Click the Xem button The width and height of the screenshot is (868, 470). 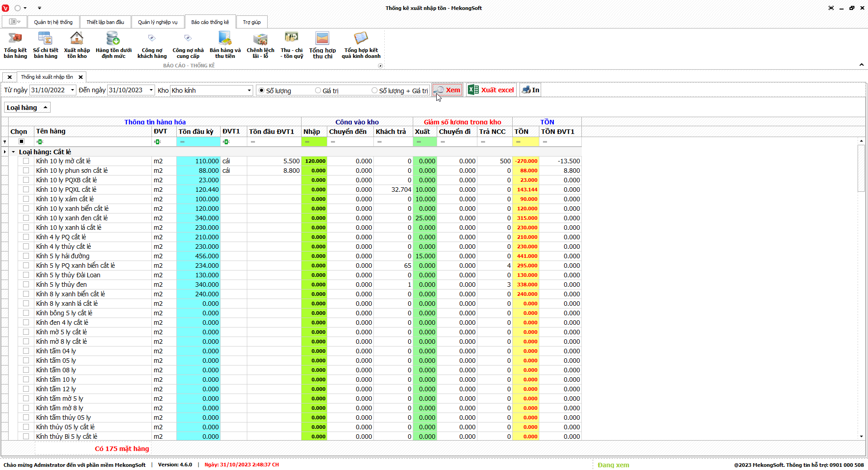(x=448, y=90)
